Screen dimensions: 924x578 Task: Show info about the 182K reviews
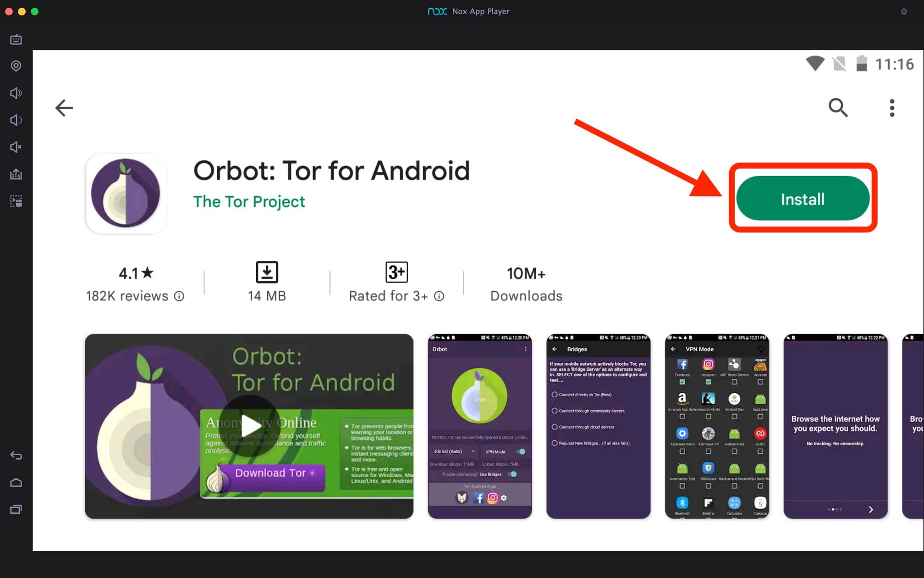click(179, 296)
